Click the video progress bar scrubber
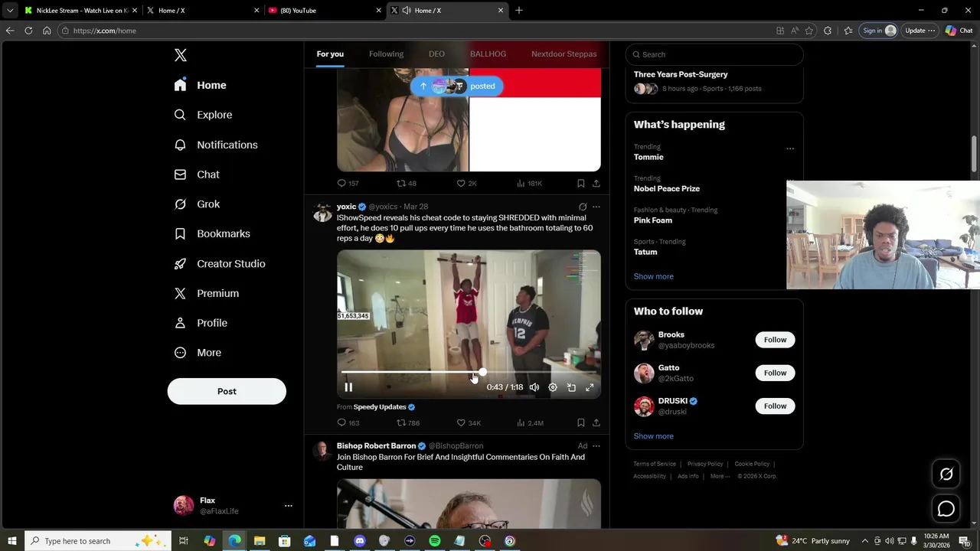The image size is (980, 551). pos(482,373)
